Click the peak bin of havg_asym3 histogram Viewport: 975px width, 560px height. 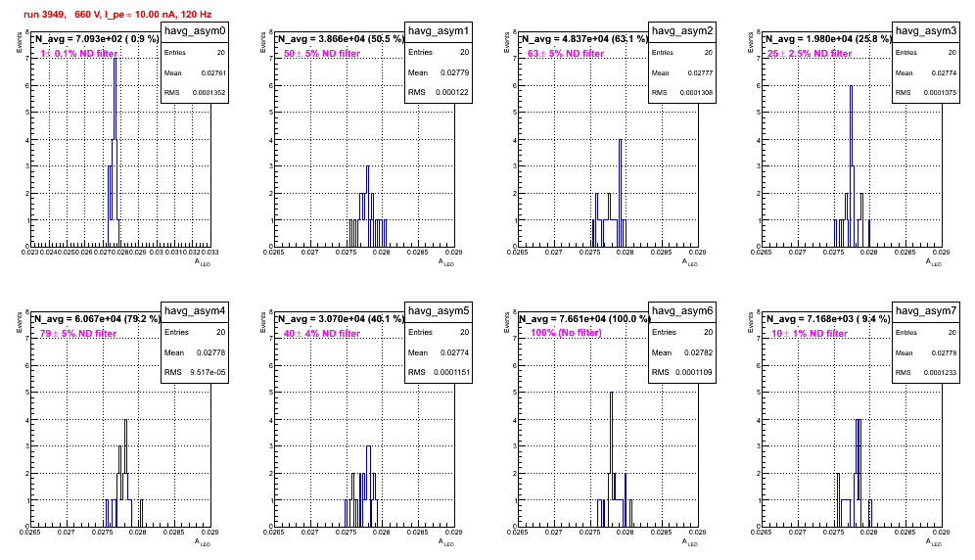[851, 166]
